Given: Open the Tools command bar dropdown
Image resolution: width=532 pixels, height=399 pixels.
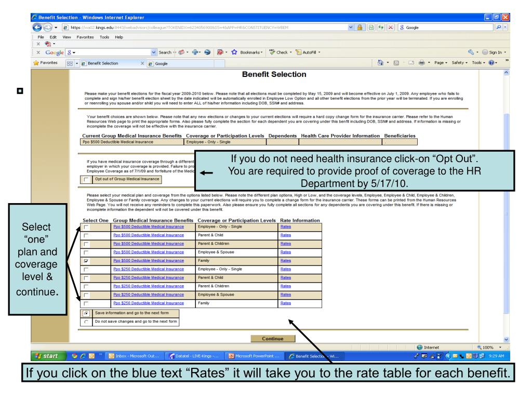Looking at the screenshot, I should tap(478, 63).
